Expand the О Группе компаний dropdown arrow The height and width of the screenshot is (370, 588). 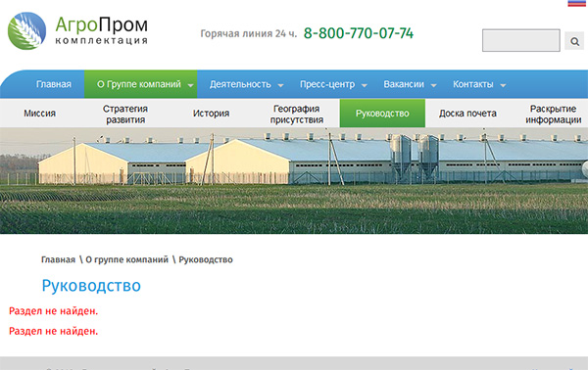190,85
